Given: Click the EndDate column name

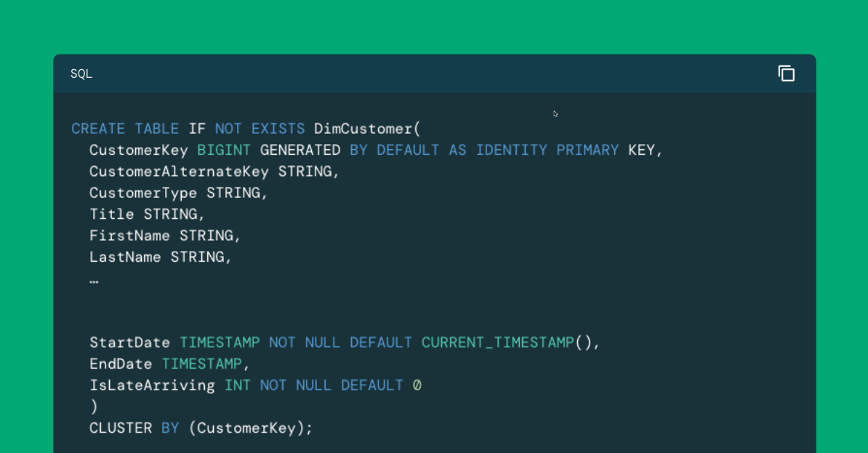Looking at the screenshot, I should (x=121, y=364).
